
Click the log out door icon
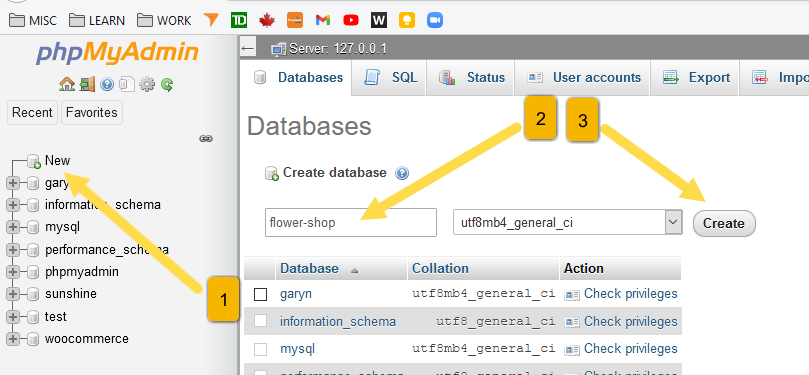pyautogui.click(x=87, y=84)
